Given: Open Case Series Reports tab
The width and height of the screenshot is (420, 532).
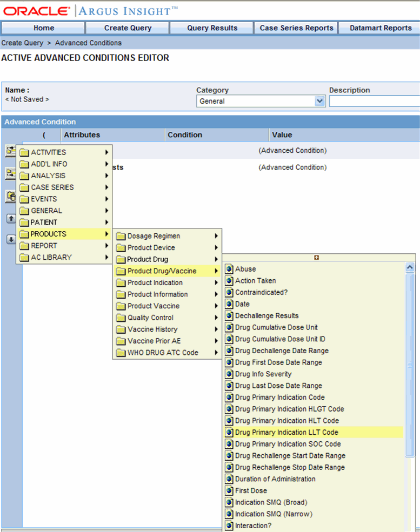Looking at the screenshot, I should 296,28.
